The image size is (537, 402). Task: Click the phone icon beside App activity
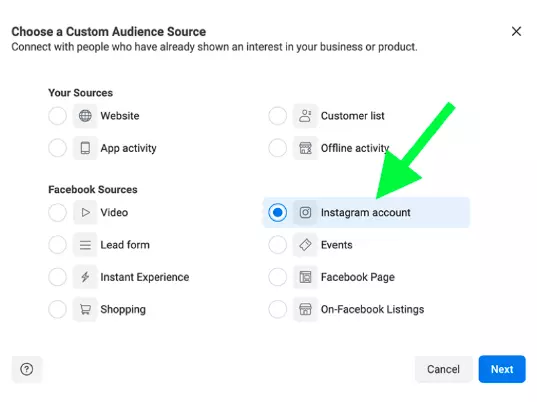pos(85,148)
